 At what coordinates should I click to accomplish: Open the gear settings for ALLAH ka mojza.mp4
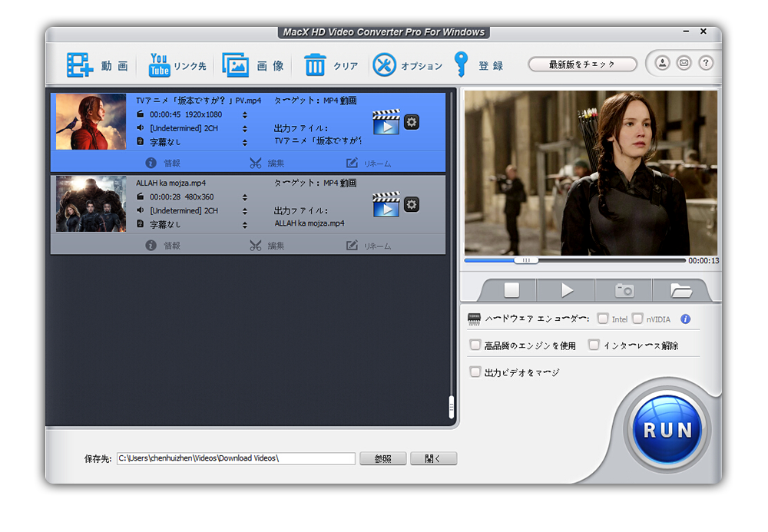pos(412,204)
